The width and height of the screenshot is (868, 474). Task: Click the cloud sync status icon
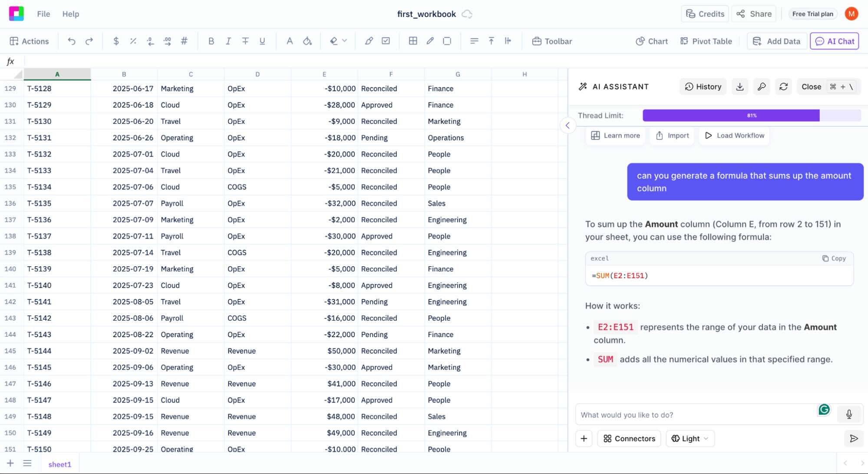pyautogui.click(x=467, y=14)
